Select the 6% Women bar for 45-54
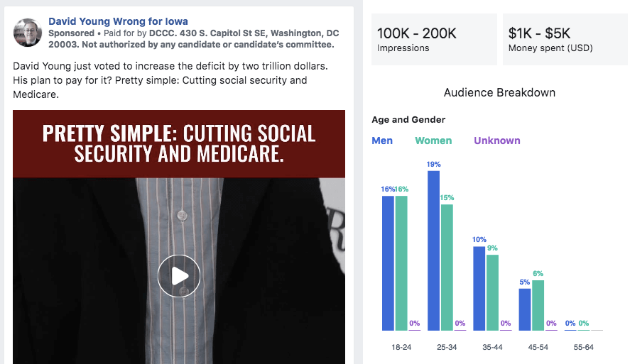This screenshot has height=364, width=630. (538, 305)
